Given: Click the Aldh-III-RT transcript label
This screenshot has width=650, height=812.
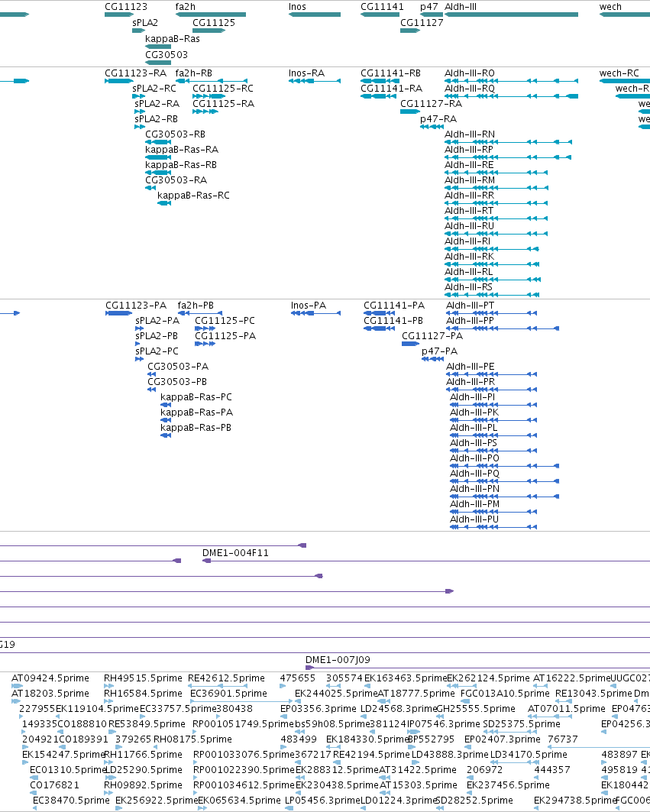Looking at the screenshot, I should coord(469,210).
